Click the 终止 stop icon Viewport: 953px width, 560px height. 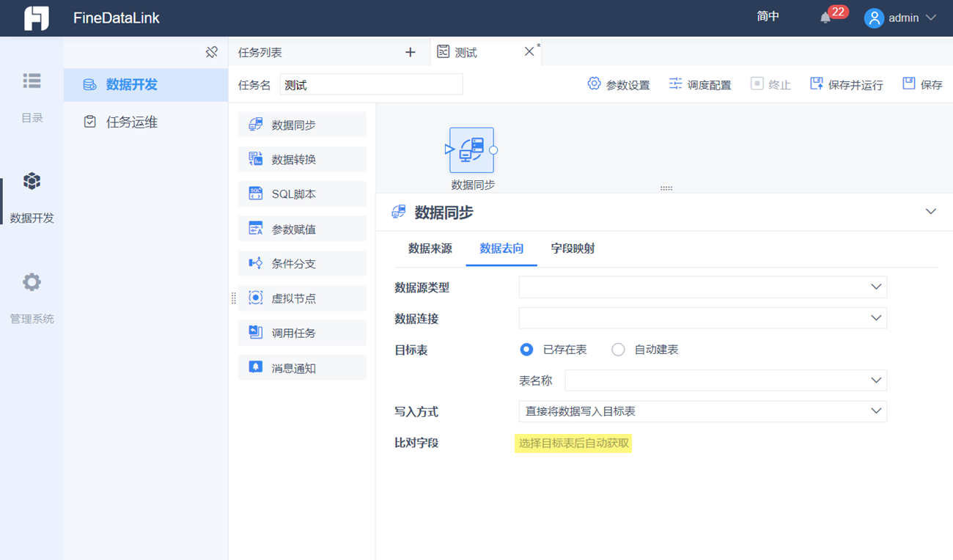(x=757, y=84)
